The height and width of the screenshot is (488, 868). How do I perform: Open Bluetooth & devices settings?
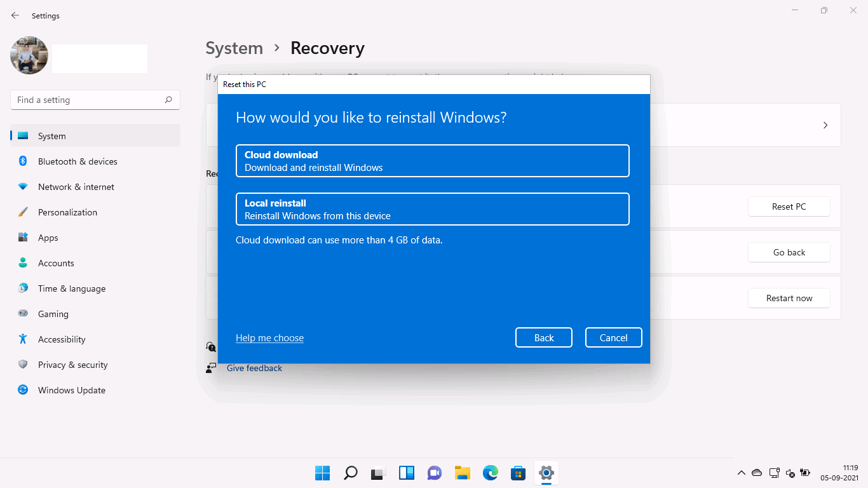click(95, 161)
